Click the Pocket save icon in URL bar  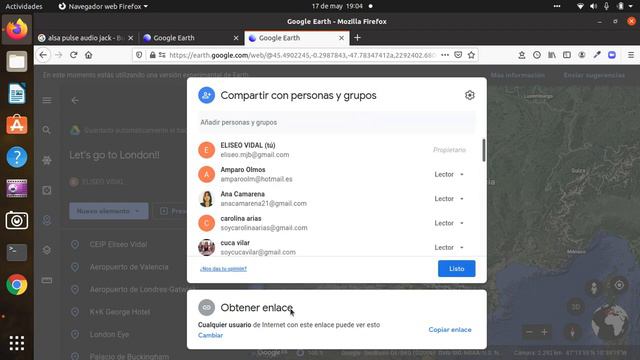pyautogui.click(x=458, y=55)
